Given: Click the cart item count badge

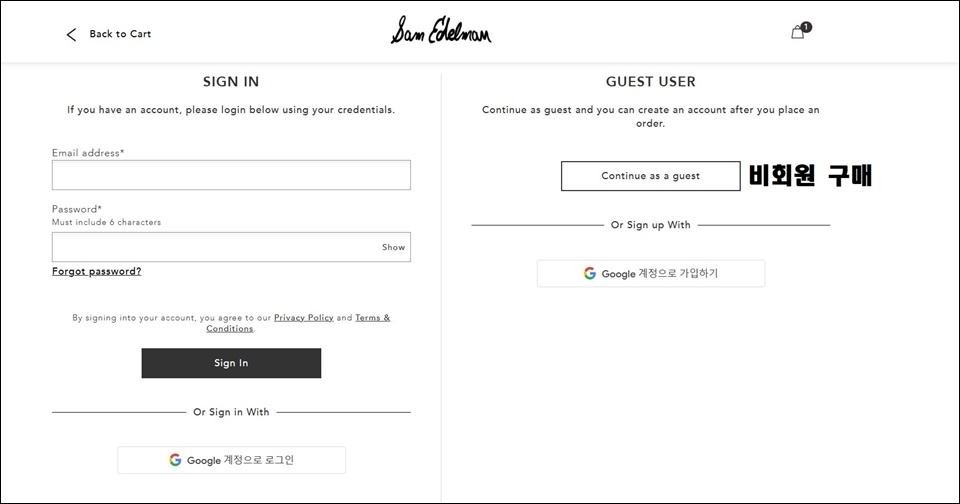Looking at the screenshot, I should 806,27.
